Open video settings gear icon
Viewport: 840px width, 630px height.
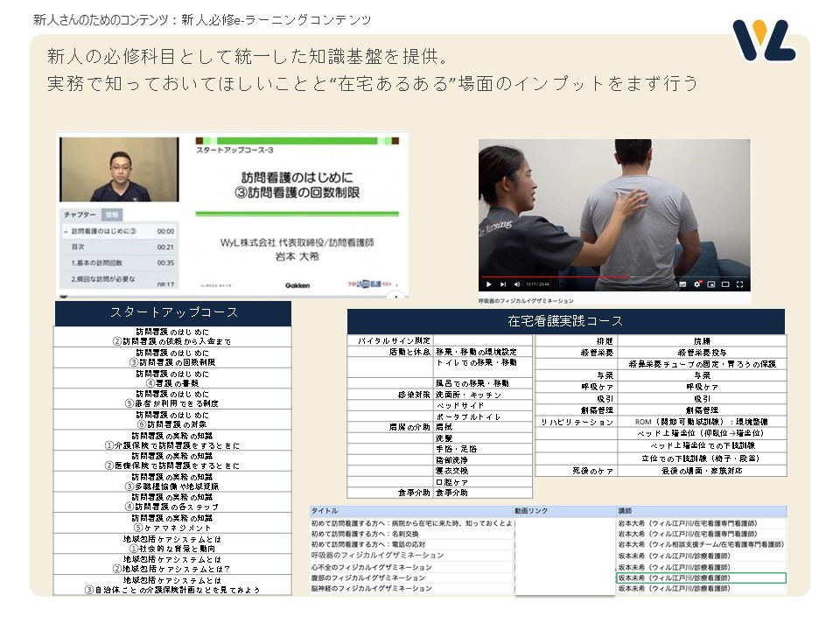pos(697,284)
